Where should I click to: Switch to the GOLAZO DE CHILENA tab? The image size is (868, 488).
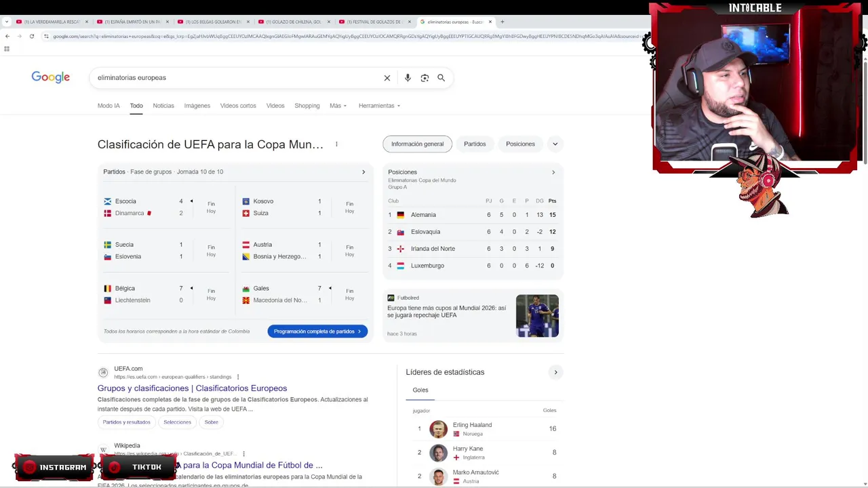click(x=294, y=22)
